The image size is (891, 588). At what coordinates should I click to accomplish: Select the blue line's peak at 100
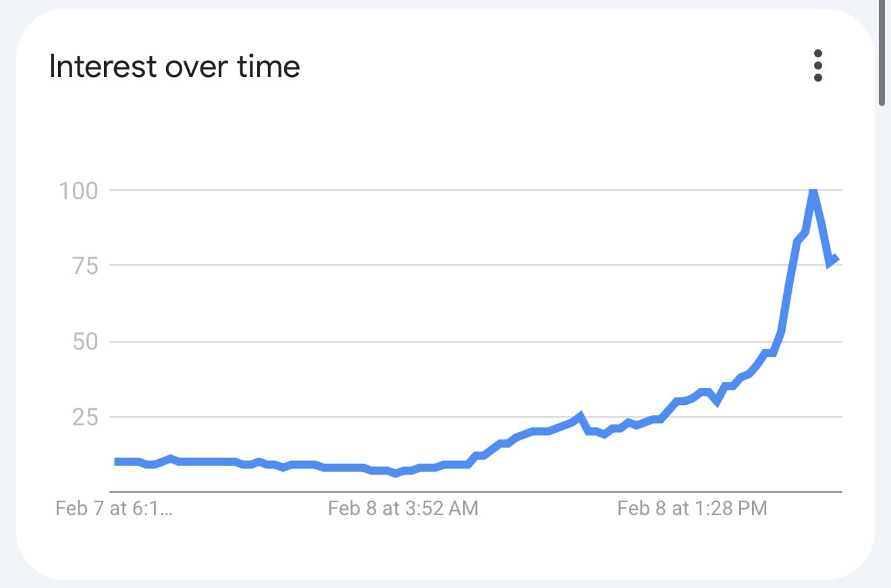click(x=813, y=191)
